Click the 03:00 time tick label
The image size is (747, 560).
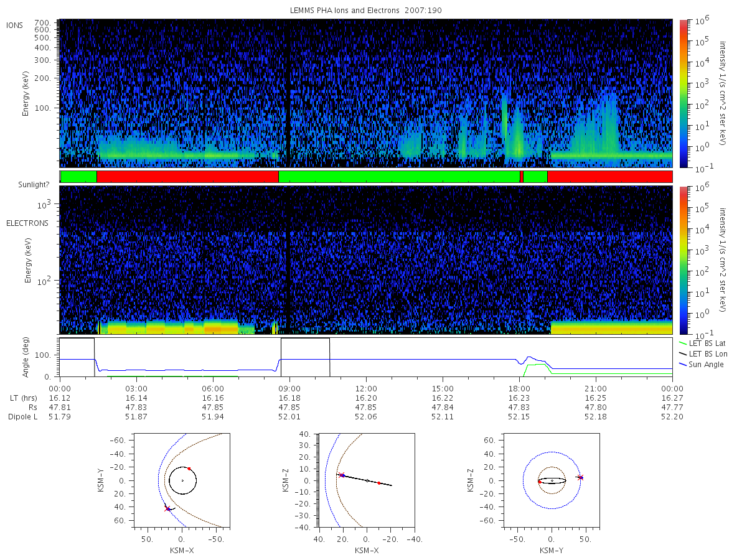(136, 388)
